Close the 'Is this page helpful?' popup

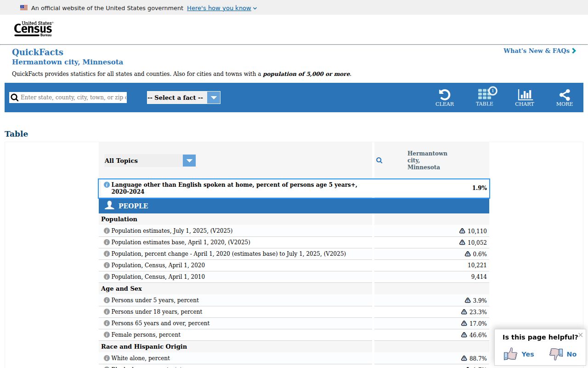click(580, 335)
